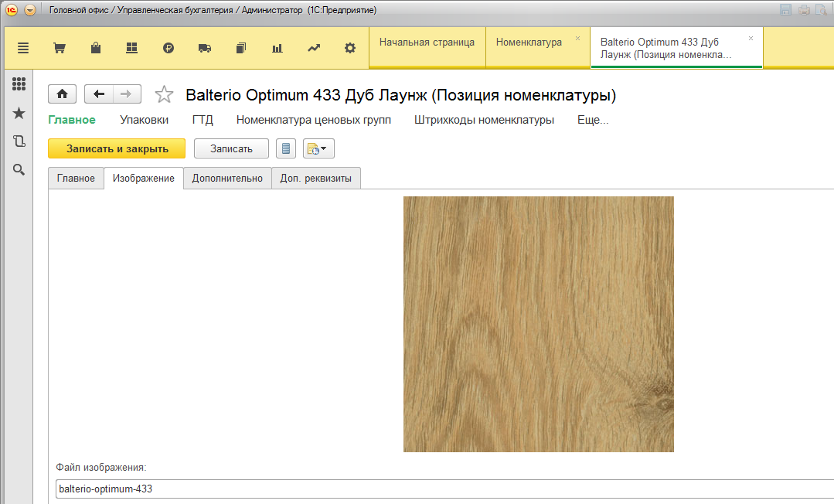Open the gear administration section
The width and height of the screenshot is (834, 504).
pyautogui.click(x=350, y=48)
